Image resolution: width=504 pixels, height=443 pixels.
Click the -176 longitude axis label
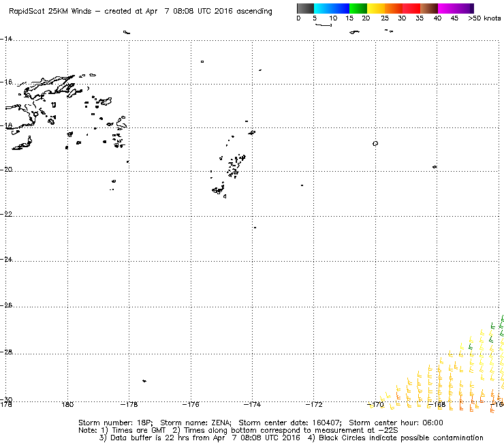coord(191,404)
